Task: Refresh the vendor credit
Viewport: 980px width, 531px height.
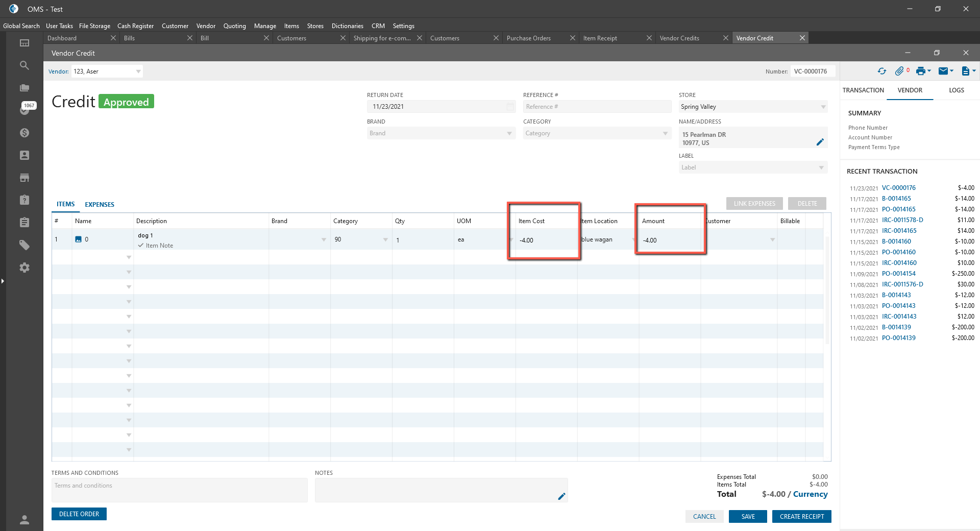Action: pos(882,71)
